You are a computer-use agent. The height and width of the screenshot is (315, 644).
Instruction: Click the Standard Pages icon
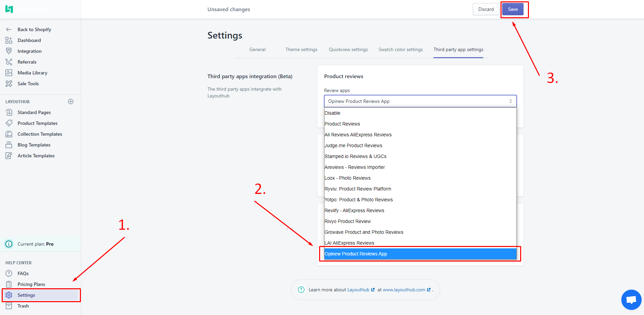tap(9, 112)
